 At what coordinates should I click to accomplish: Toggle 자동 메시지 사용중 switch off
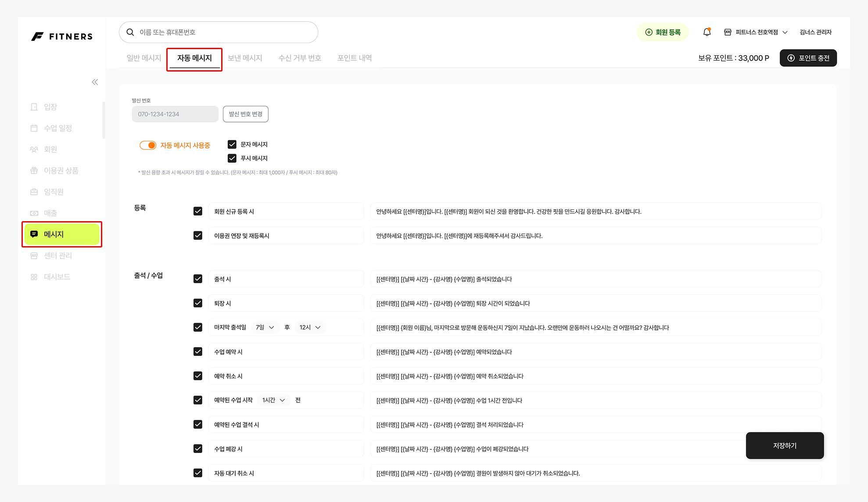click(148, 145)
